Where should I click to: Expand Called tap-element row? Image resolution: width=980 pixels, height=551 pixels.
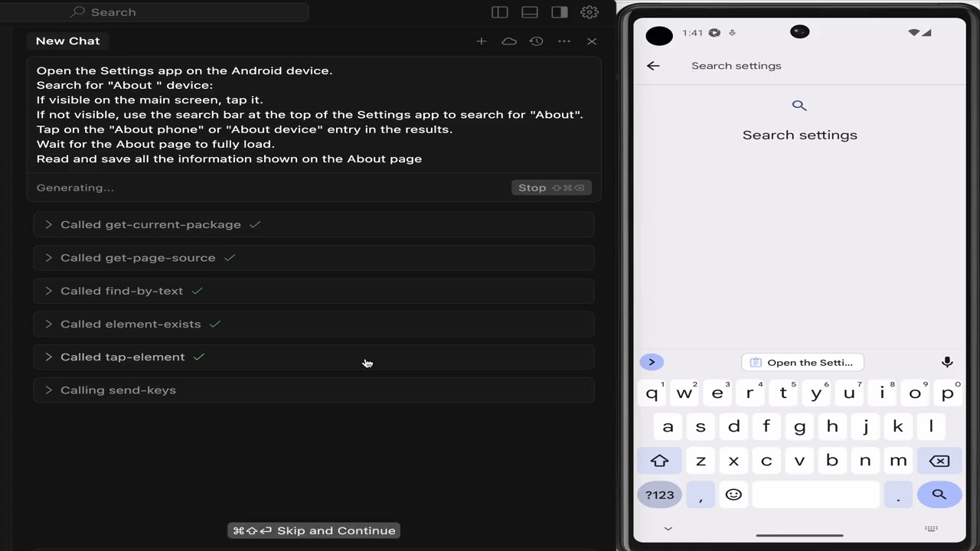coord(314,357)
